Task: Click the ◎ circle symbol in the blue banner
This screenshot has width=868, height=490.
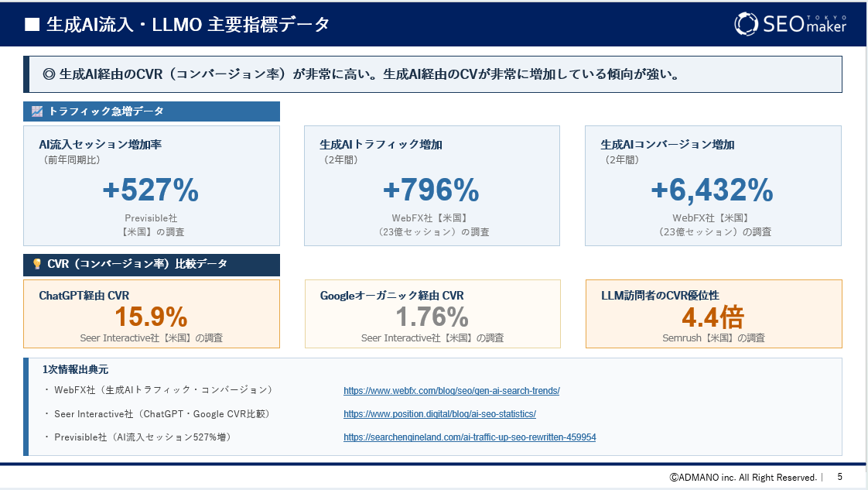Action: tap(49, 74)
